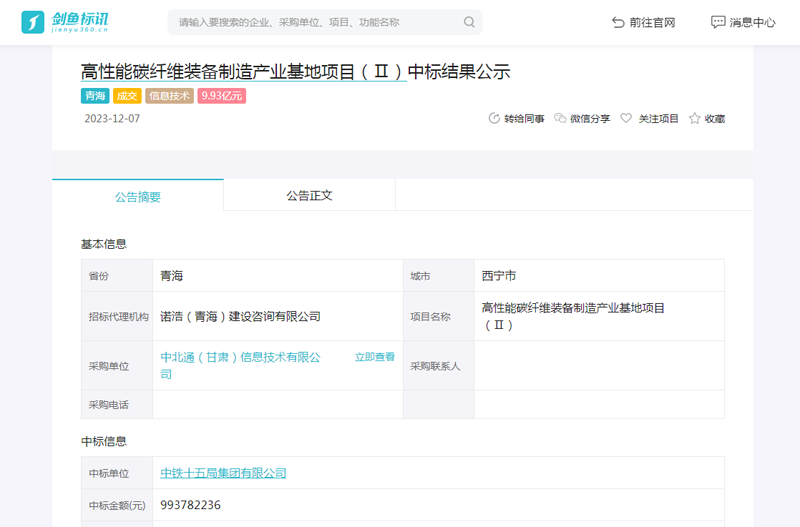Click the 基本信息 section heading
Image resolution: width=800 pixels, height=527 pixels.
pos(104,244)
